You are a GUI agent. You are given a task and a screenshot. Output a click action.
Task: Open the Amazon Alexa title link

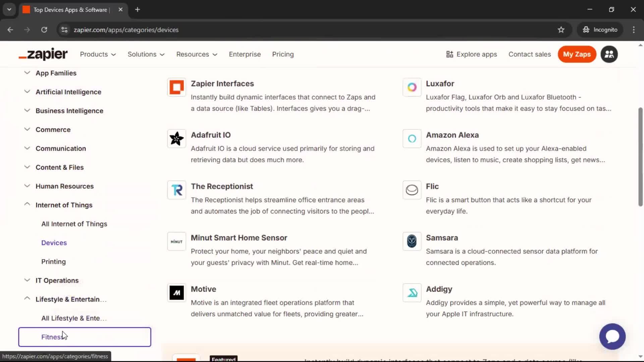[452, 135]
